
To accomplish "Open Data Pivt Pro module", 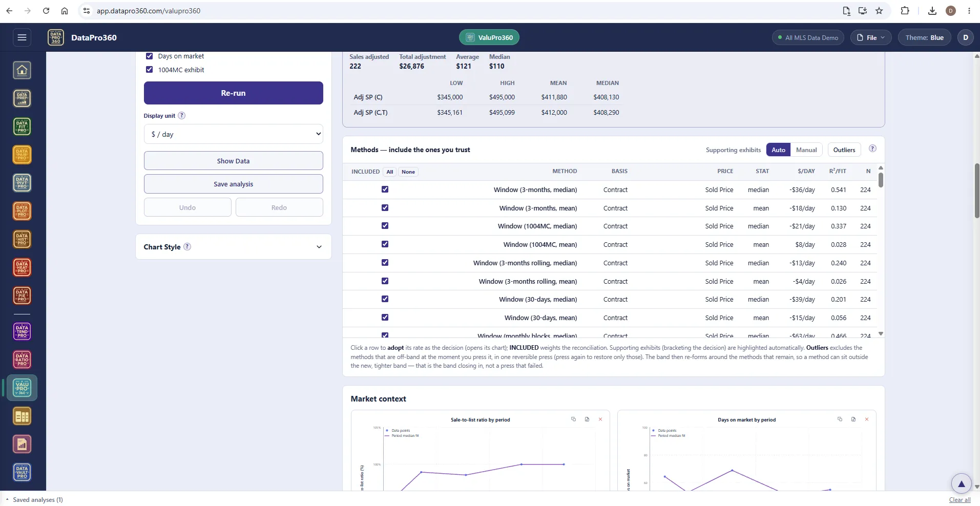I will click(22, 183).
